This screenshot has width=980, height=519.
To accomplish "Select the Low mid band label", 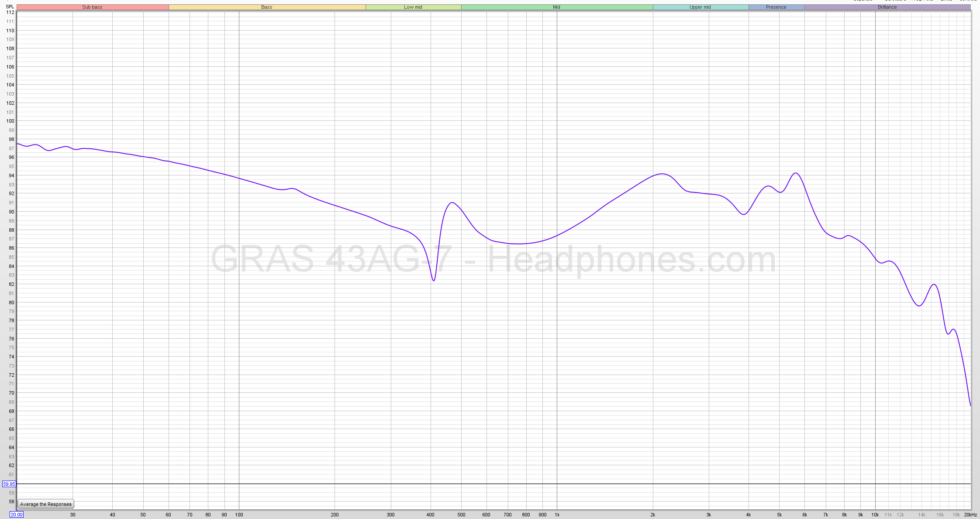I will [x=413, y=7].
